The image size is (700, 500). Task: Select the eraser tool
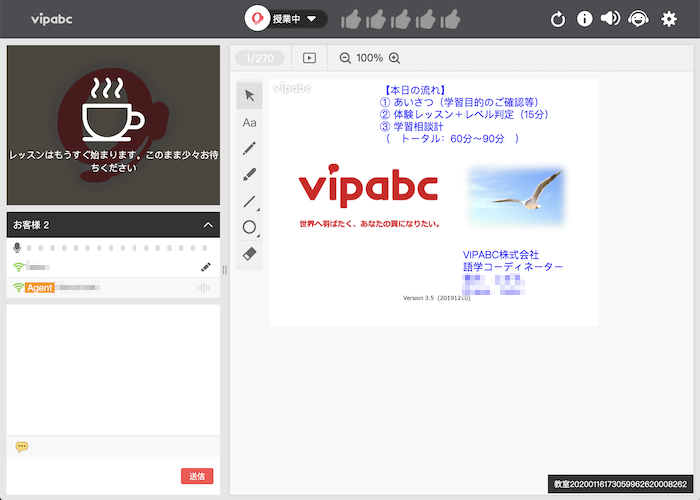250,254
